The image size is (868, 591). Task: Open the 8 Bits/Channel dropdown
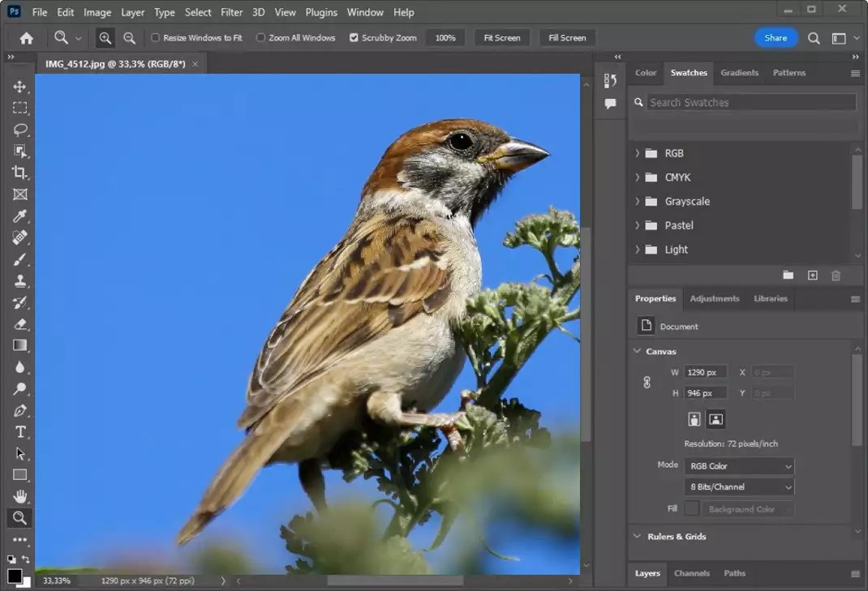click(x=739, y=487)
